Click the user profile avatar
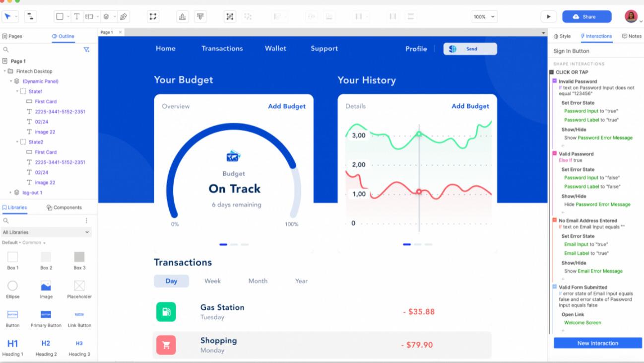This screenshot has width=644, height=363. tap(631, 16)
